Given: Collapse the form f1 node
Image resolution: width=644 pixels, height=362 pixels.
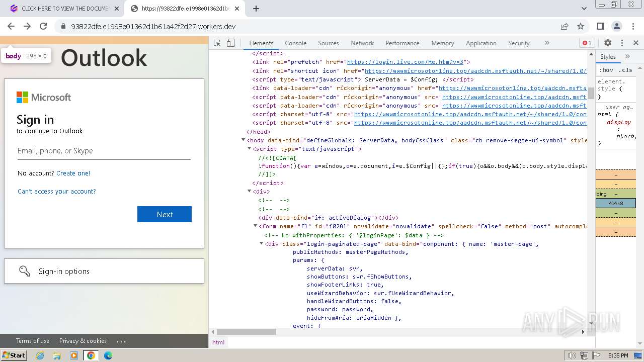Looking at the screenshot, I should point(256,226).
